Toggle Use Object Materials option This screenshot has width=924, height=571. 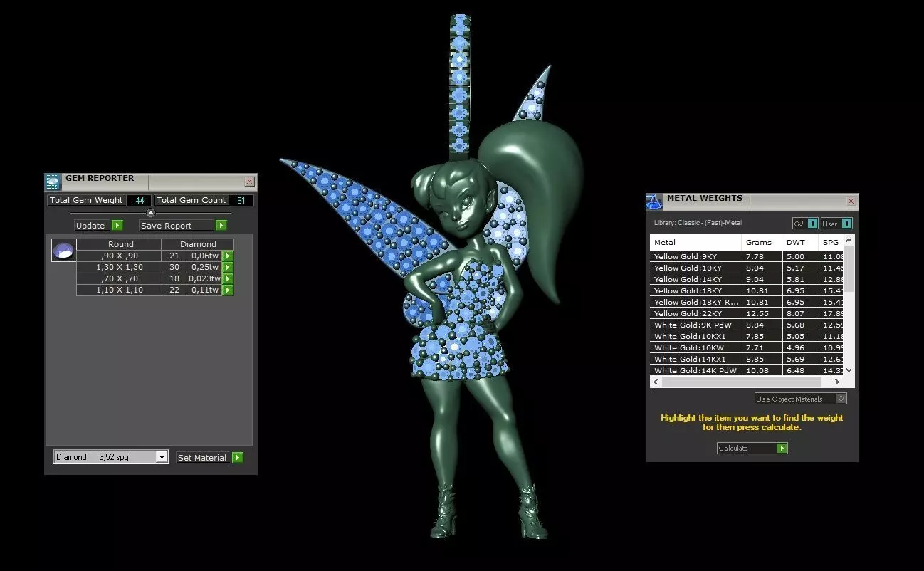click(x=801, y=399)
